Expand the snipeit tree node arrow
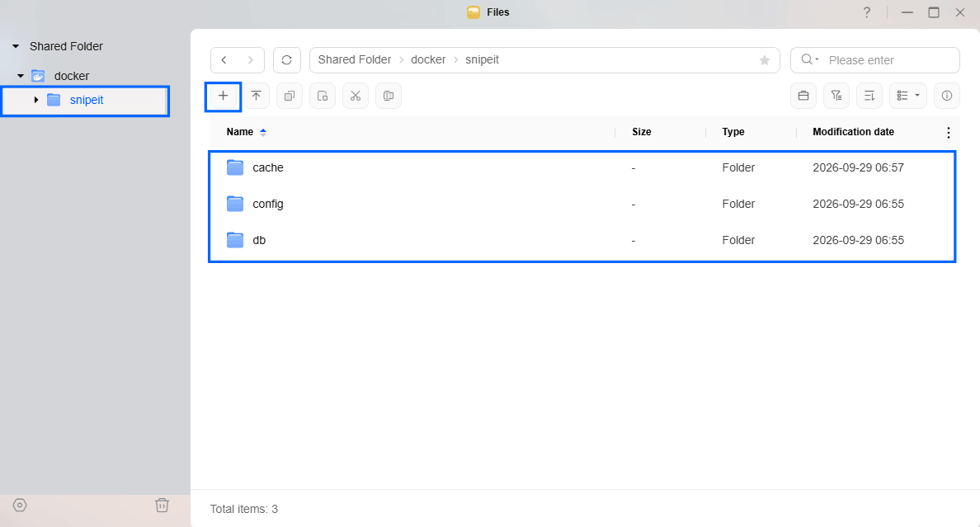Viewport: 980px width, 527px height. coord(36,100)
